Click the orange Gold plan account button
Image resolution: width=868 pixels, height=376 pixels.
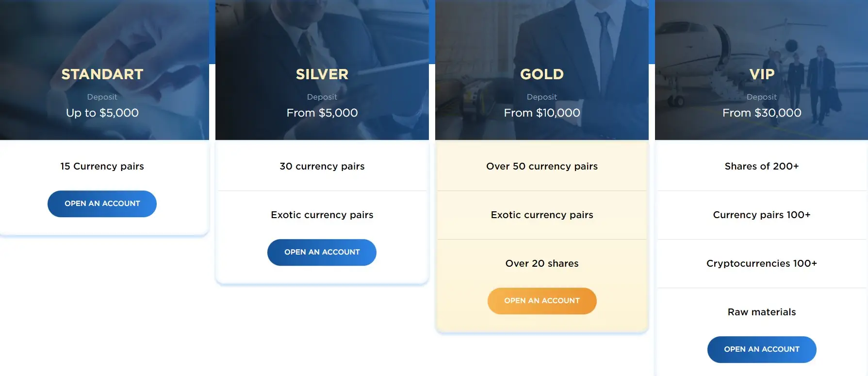coord(542,301)
